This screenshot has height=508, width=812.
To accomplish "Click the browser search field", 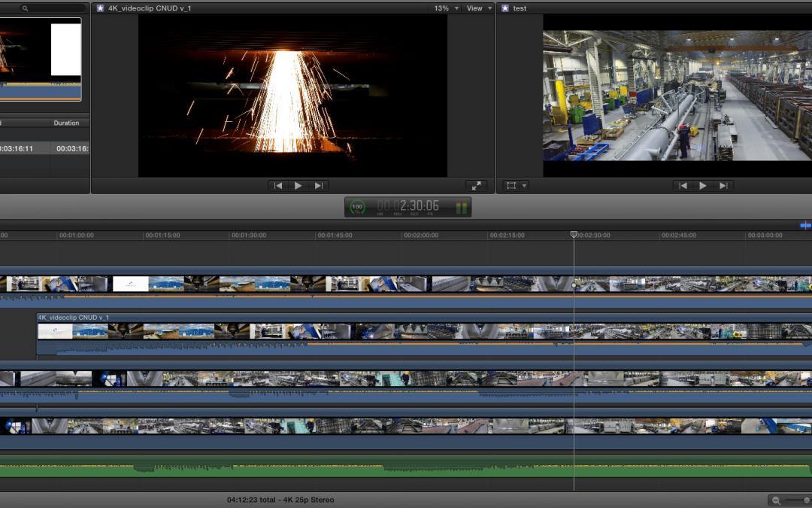I will (52, 8).
